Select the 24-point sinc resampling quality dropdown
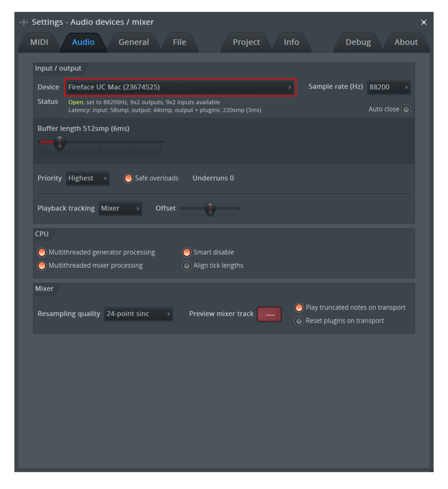 [138, 314]
